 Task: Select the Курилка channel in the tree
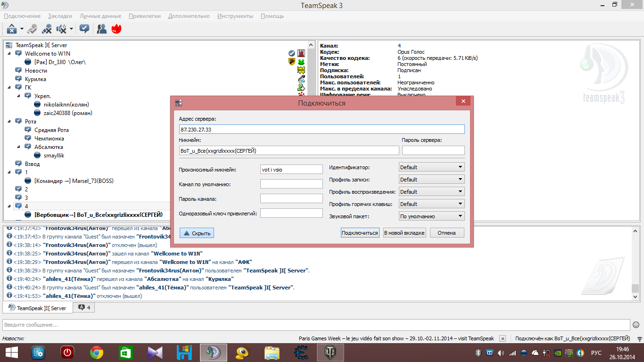point(35,79)
